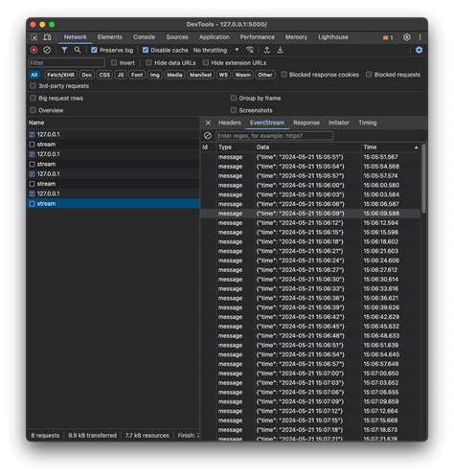454x476 pixels.
Task: Open network search magnifier
Action: (x=78, y=50)
